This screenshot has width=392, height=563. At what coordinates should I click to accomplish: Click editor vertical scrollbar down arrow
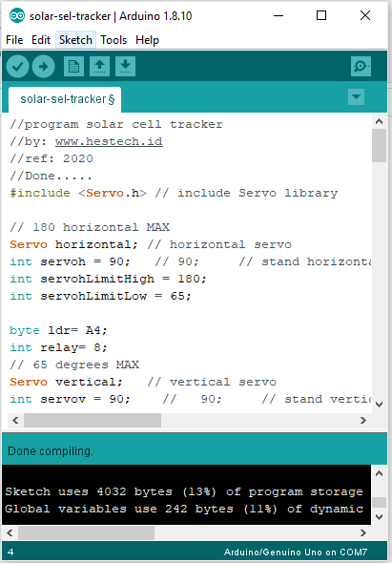click(379, 405)
